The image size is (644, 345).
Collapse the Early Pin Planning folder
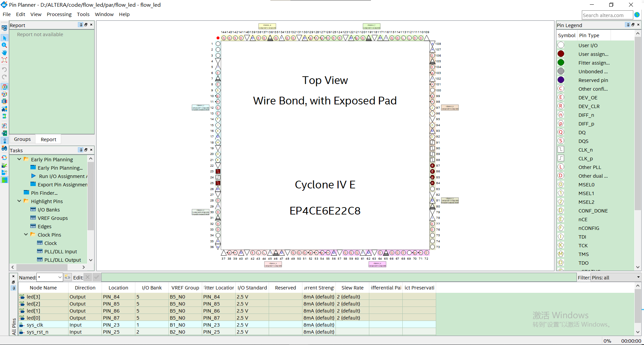19,159
